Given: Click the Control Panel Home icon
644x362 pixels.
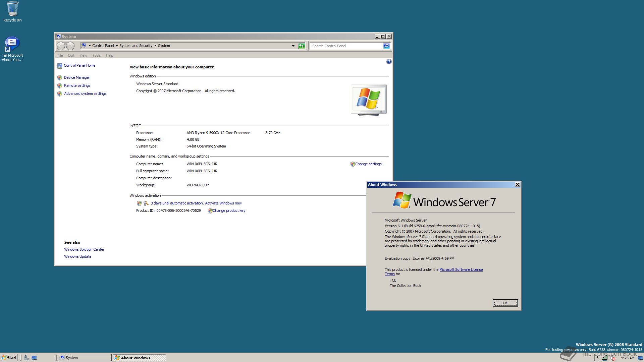Looking at the screenshot, I should (x=60, y=66).
